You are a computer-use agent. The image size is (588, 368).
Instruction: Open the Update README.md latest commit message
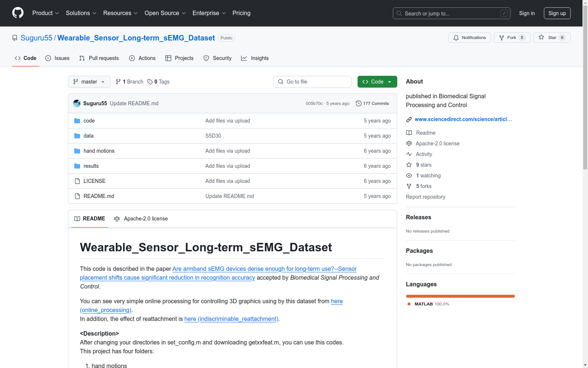[134, 103]
